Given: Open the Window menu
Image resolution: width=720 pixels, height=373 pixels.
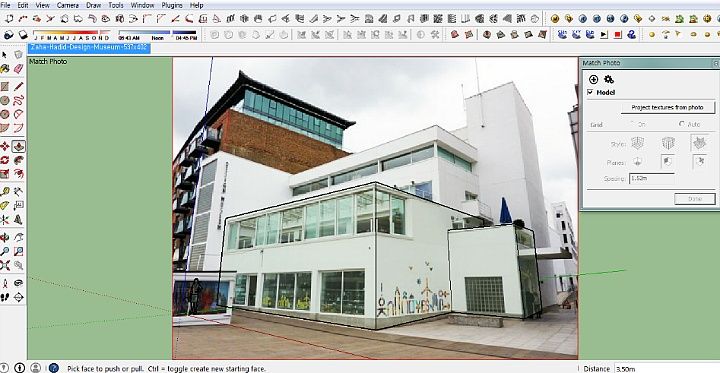Looking at the screenshot, I should coord(142,5).
